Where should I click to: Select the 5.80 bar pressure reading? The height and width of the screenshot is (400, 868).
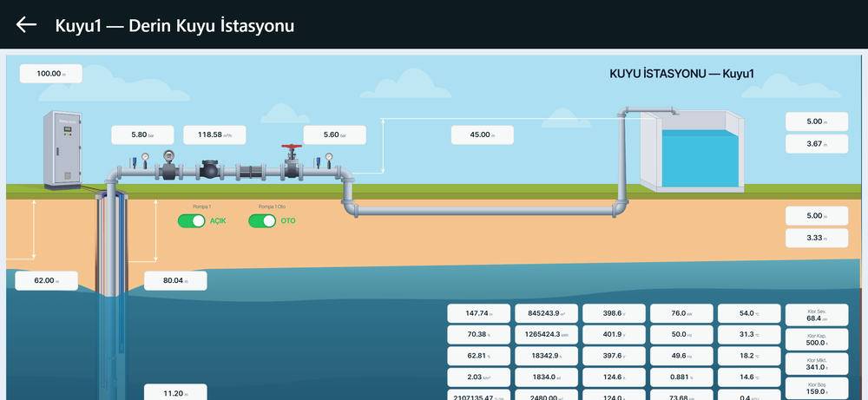point(143,135)
